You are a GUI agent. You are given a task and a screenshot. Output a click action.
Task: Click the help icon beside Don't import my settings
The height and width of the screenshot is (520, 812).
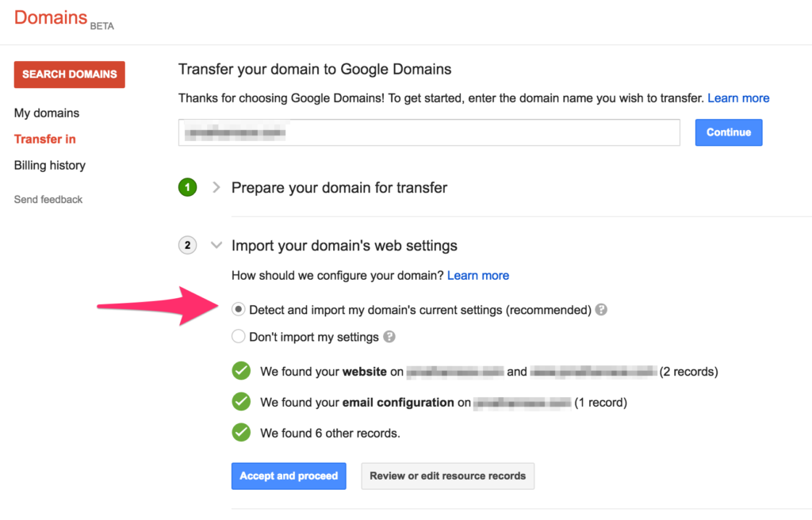point(389,337)
